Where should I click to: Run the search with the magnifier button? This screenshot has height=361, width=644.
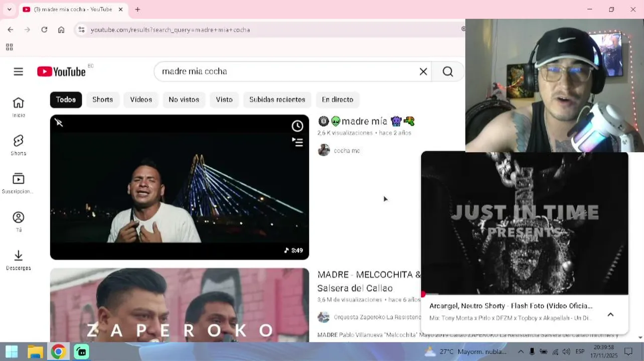pyautogui.click(x=448, y=72)
